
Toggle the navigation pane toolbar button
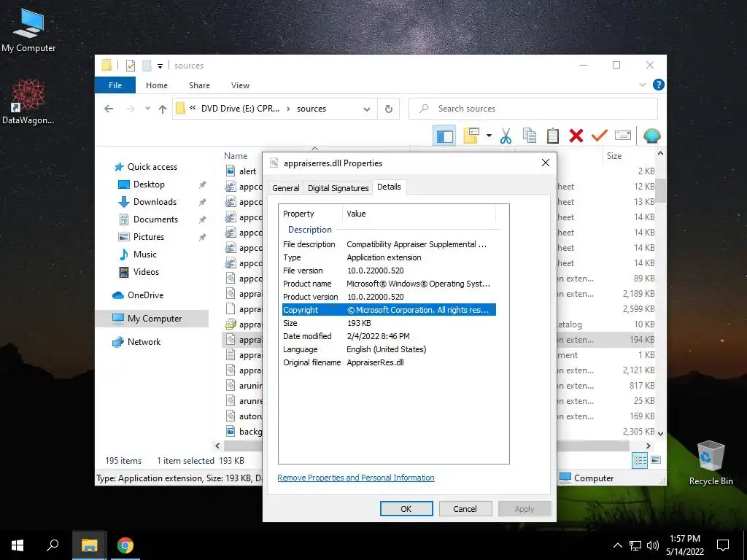(444, 136)
